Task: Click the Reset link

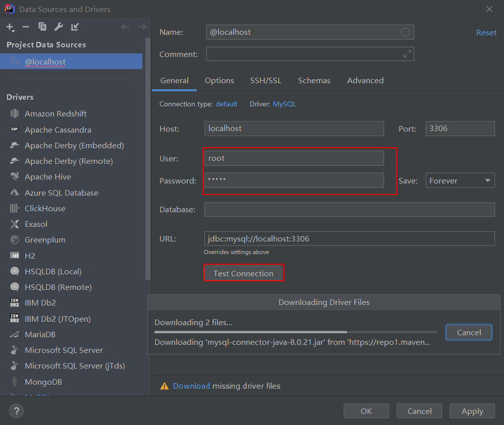Action: (x=486, y=32)
